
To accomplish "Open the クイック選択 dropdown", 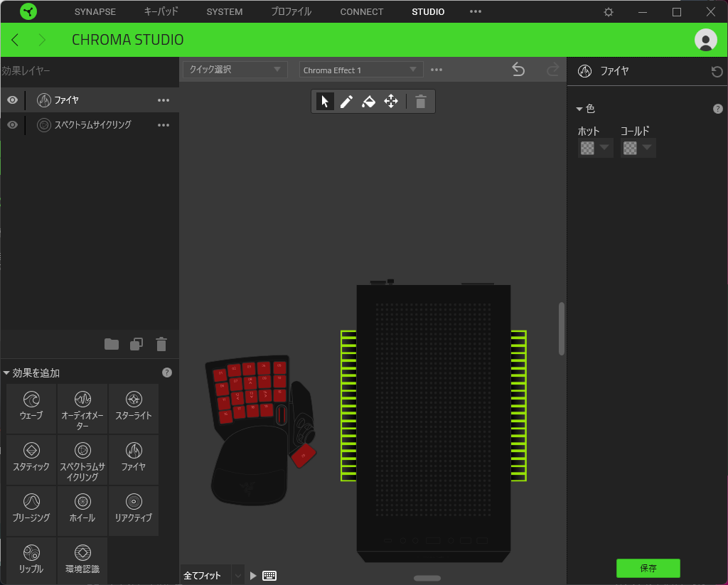I will coord(235,70).
